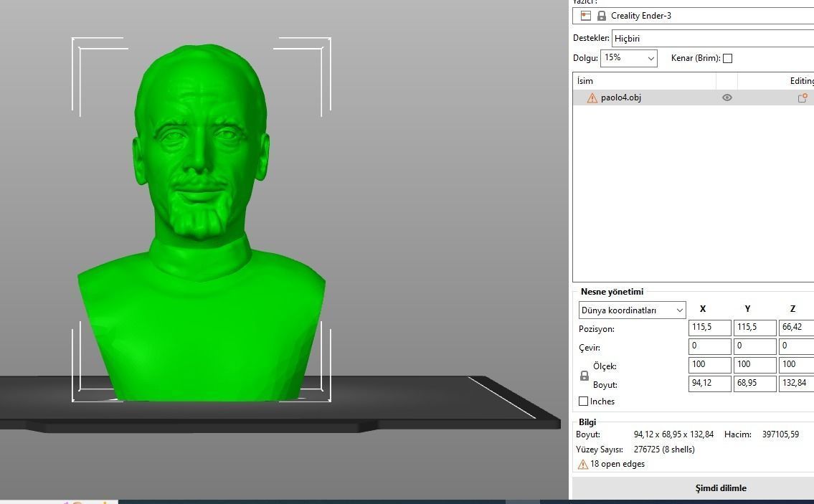Click the Ölçek Z scale field
Viewport: 814px width, 504px height.
797,365
